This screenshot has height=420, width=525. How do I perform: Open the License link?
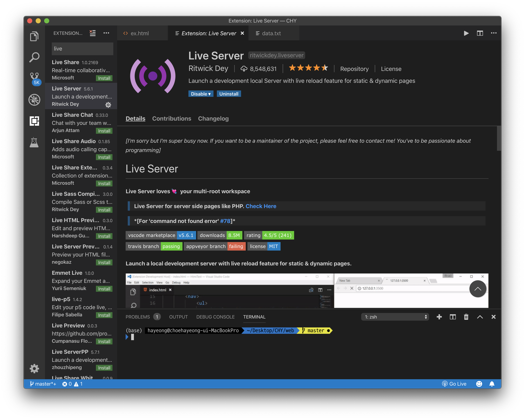[391, 69]
